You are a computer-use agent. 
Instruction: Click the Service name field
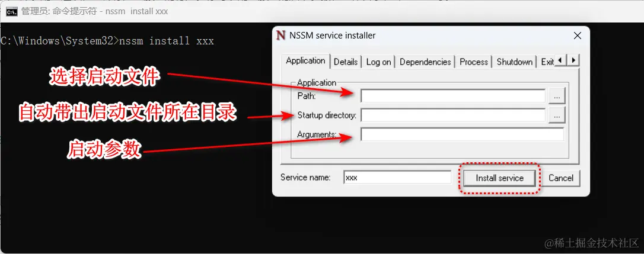click(x=397, y=178)
